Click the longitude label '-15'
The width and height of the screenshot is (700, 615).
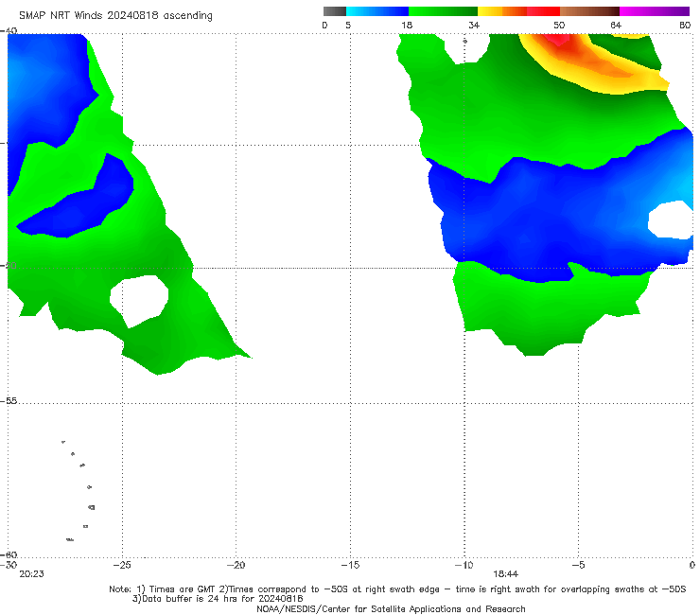350,565
